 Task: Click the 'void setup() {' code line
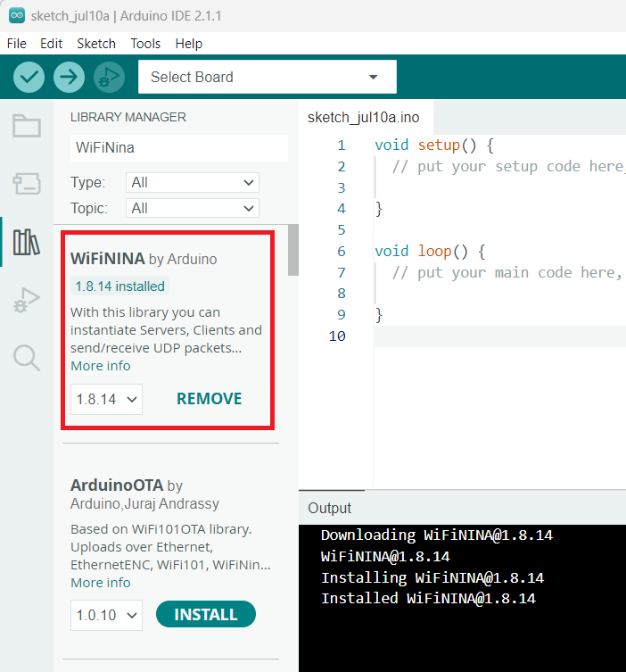[434, 145]
